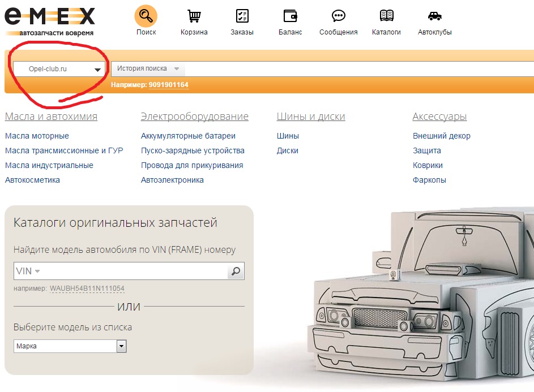Screen dimensions: 534x392
Task: Open the Диски link
Action: [x=288, y=150]
